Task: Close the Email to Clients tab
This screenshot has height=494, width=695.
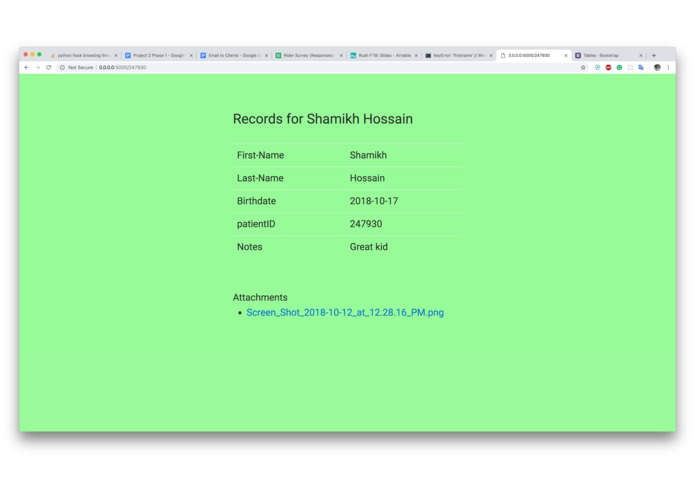Action: pyautogui.click(x=266, y=55)
